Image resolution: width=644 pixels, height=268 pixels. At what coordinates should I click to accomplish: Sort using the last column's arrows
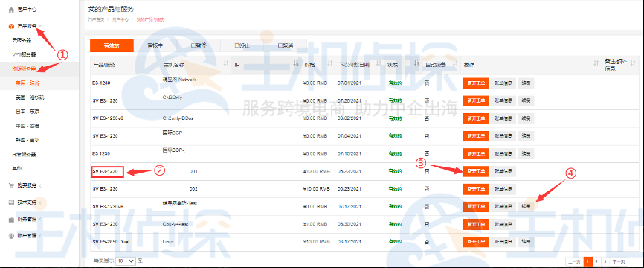point(633,63)
